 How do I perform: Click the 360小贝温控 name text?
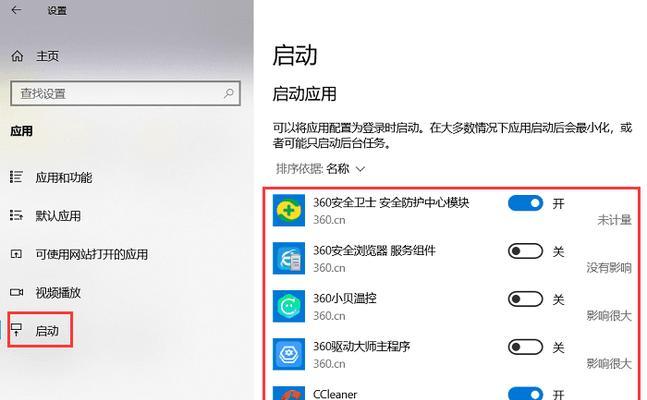pyautogui.click(x=345, y=298)
